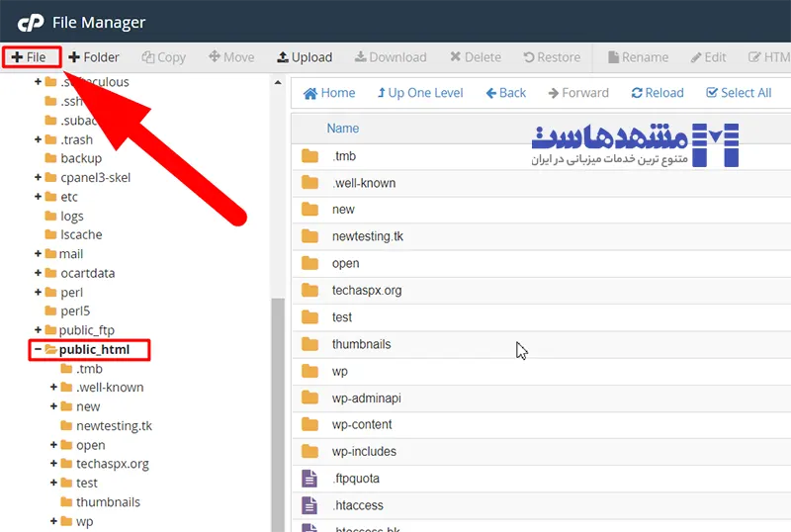Select the wp-includes row in file list
The image size is (791, 532).
pos(541,452)
